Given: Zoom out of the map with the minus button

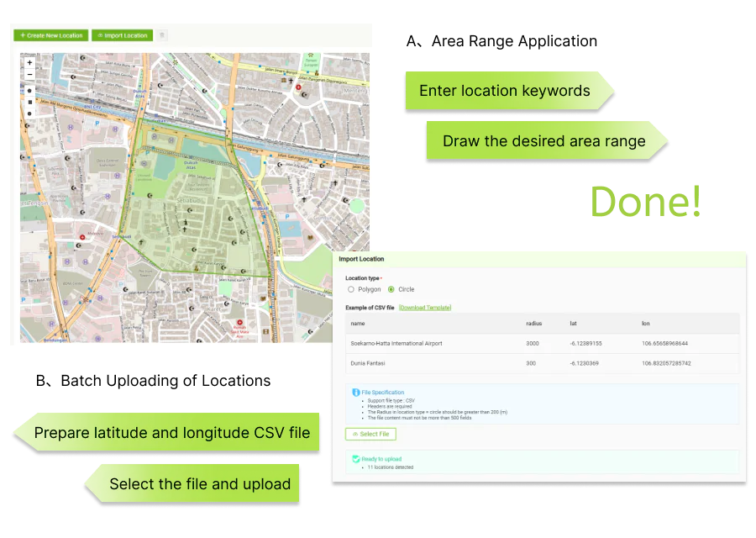Looking at the screenshot, I should [30, 74].
